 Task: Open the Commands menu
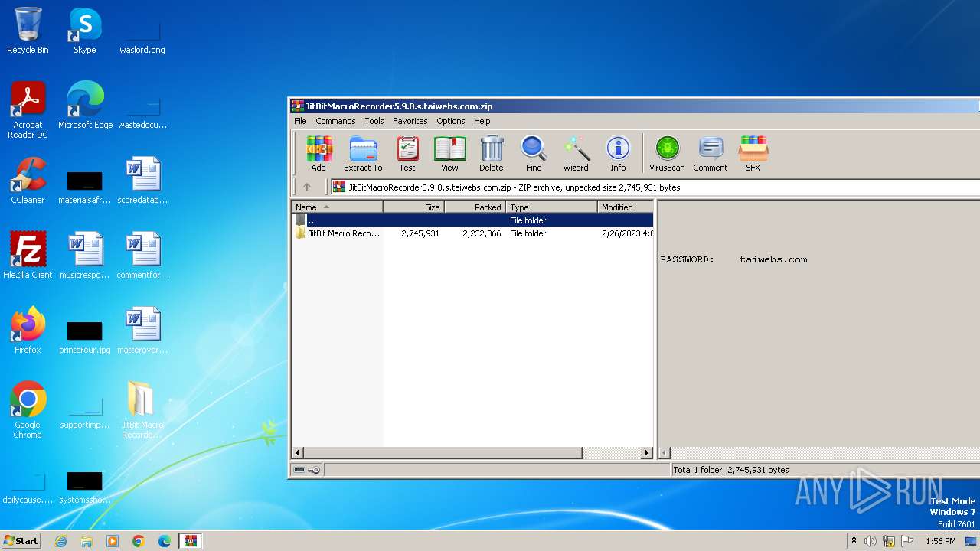(335, 121)
